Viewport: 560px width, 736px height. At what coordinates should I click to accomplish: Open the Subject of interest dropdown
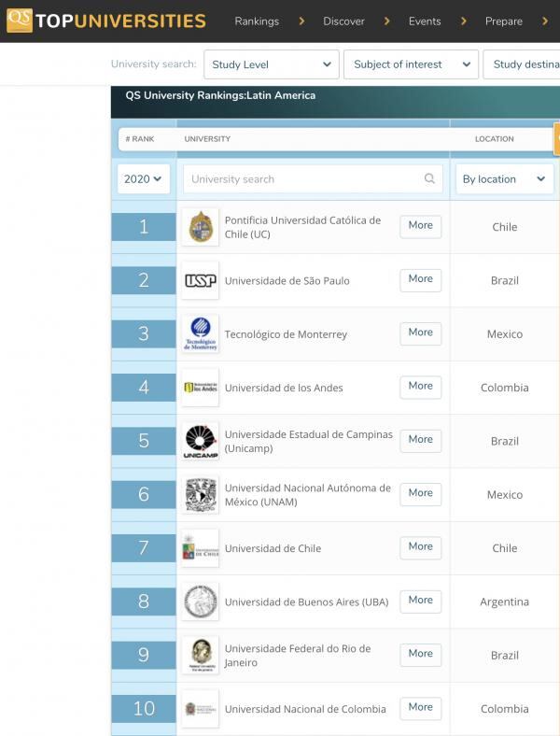[x=411, y=64]
